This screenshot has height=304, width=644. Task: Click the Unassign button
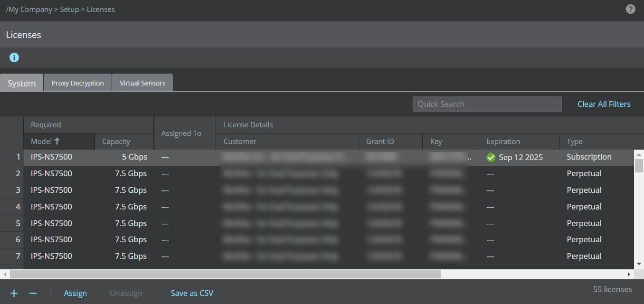(x=126, y=293)
